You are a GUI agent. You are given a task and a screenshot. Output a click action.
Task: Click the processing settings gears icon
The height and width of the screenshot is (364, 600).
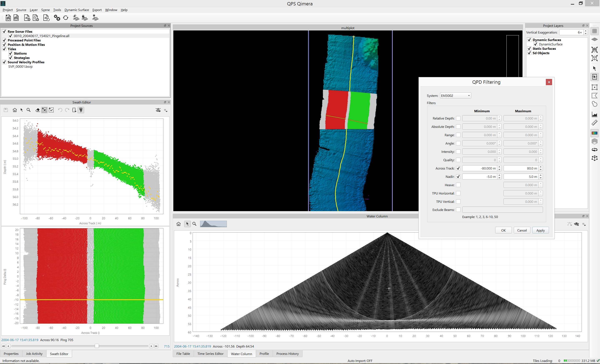[57, 18]
